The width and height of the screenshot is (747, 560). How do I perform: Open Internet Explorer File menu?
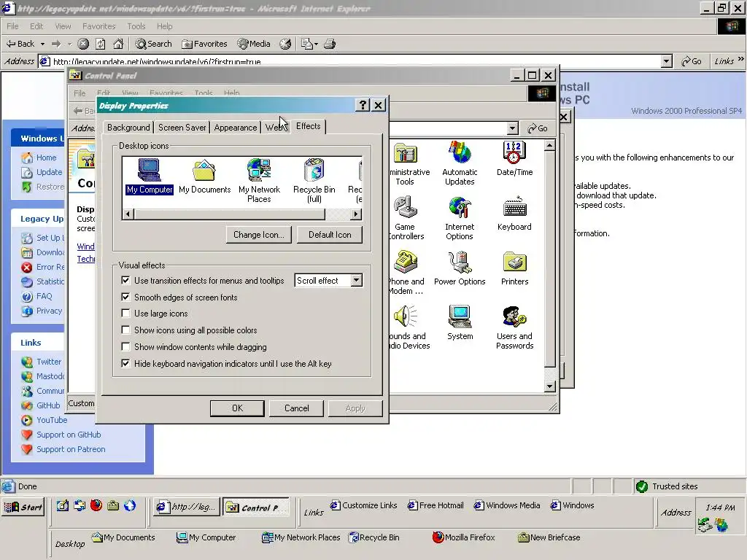point(13,26)
